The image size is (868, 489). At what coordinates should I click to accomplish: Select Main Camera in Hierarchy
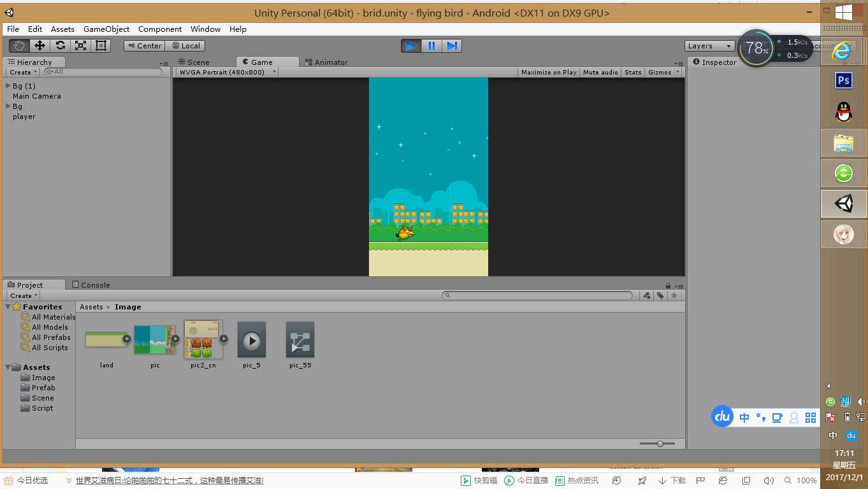point(37,96)
